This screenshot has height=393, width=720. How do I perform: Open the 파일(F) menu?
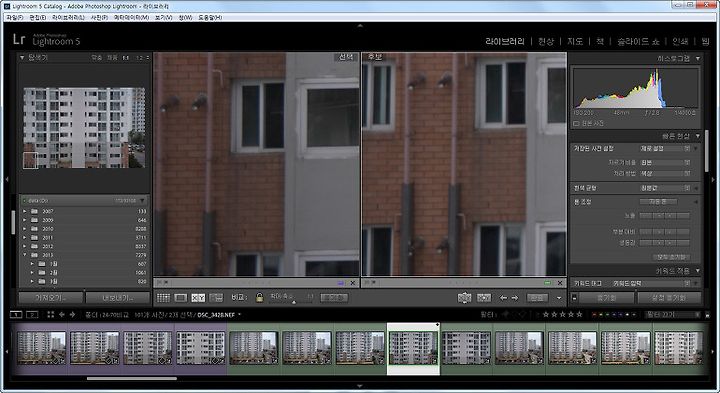14,17
